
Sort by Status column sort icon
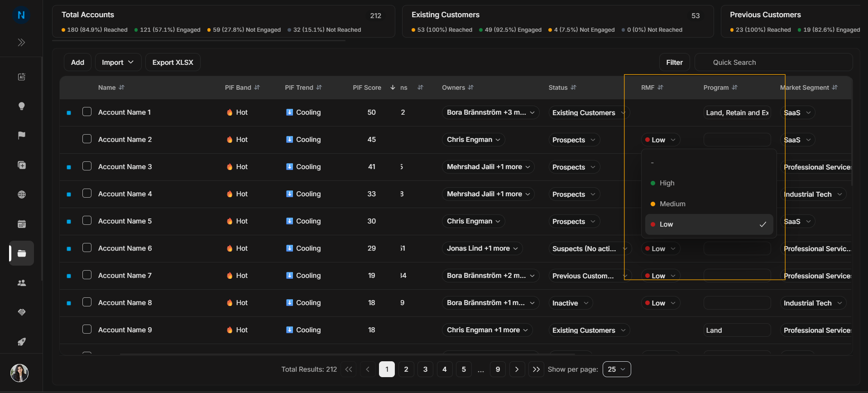(x=574, y=87)
